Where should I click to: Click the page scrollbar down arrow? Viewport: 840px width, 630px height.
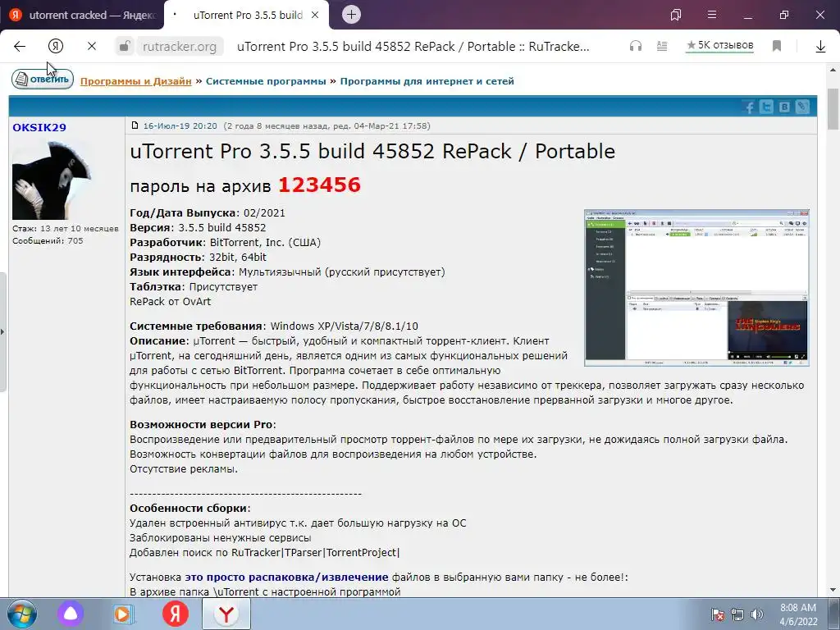tap(833, 591)
